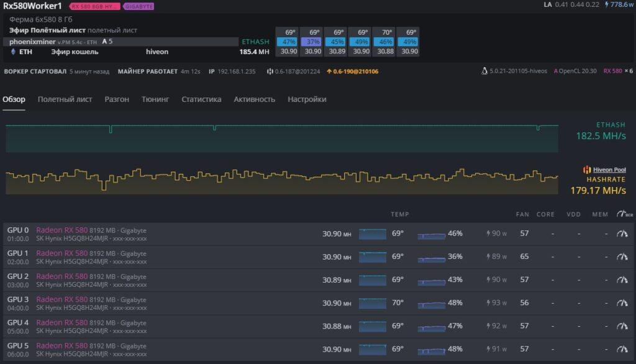The height and width of the screenshot is (364, 636).
Task: Open the GPU 5 Radeon RX 580 name
Action: click(x=61, y=346)
